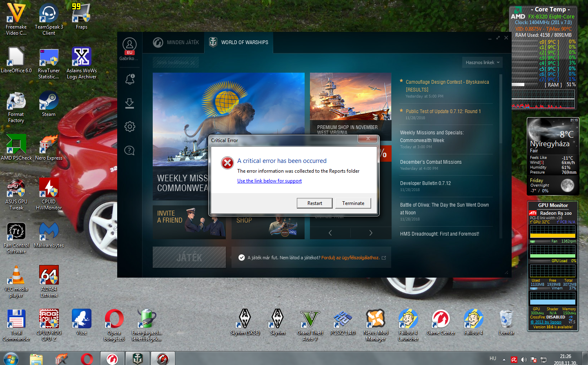
Task: Open the Nero Express desktop icon
Action: pyautogui.click(x=49, y=147)
